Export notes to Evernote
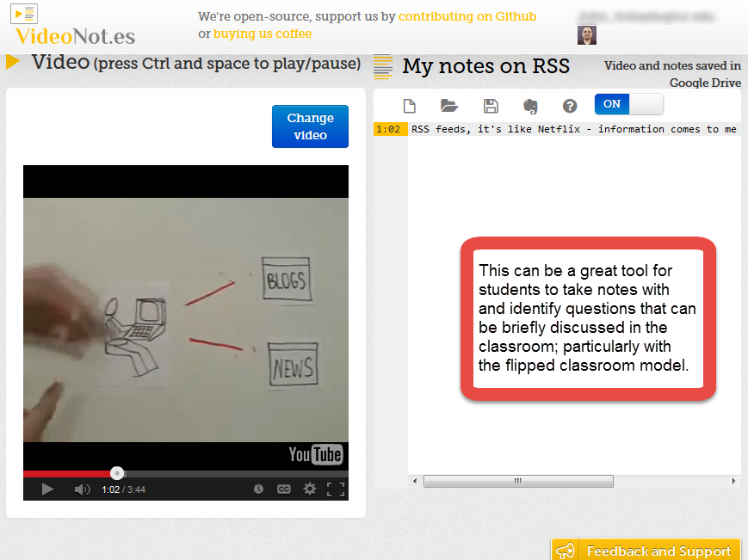Viewport: 748px width, 560px height. [530, 105]
